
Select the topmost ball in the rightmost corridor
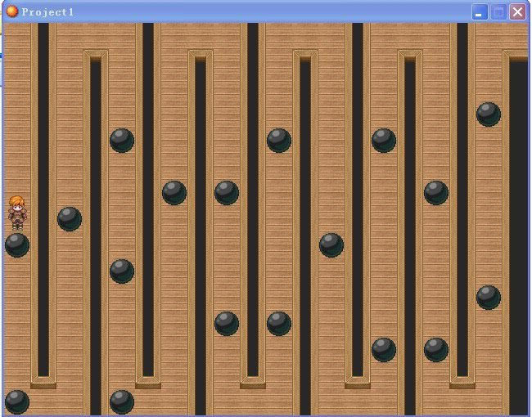pyautogui.click(x=489, y=114)
